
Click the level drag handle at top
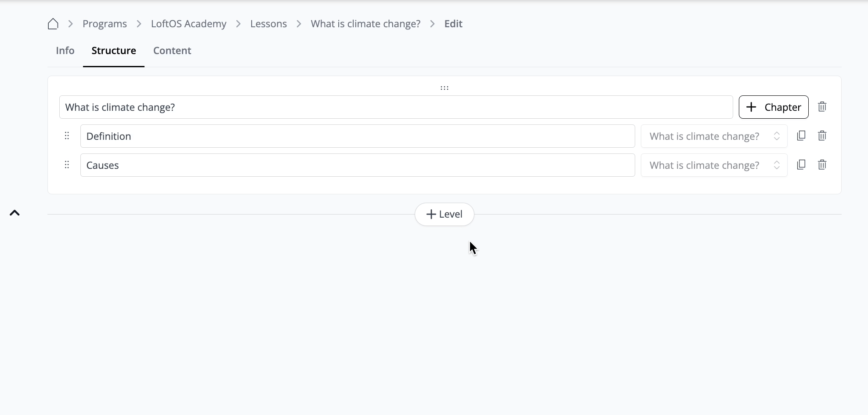click(444, 88)
